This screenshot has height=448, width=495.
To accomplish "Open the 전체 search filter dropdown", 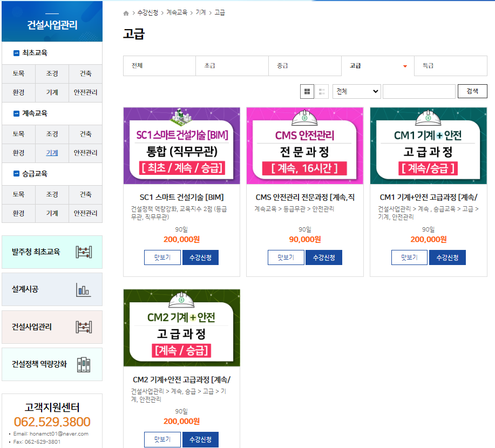I will pos(356,92).
